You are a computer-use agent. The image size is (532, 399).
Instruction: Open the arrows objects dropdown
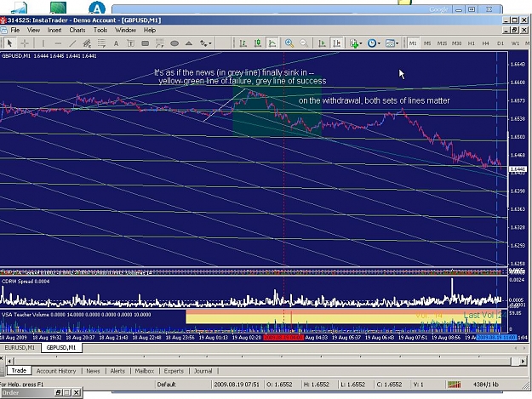pos(206,43)
